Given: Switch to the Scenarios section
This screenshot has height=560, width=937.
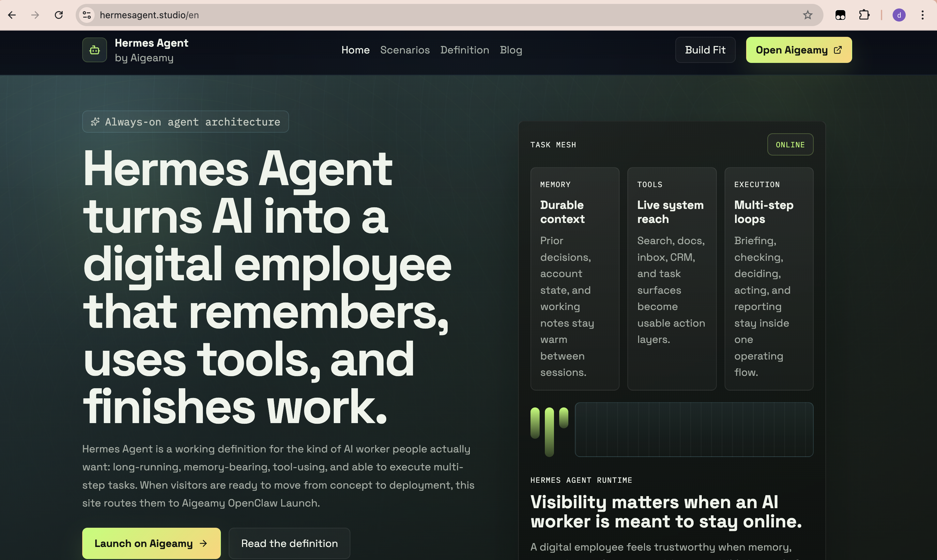Looking at the screenshot, I should click(405, 50).
